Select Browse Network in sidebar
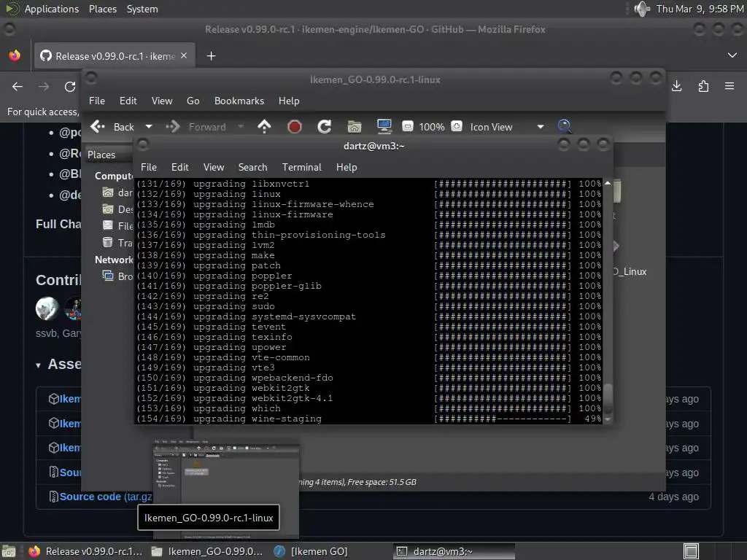This screenshot has width=747, height=560. [117, 276]
